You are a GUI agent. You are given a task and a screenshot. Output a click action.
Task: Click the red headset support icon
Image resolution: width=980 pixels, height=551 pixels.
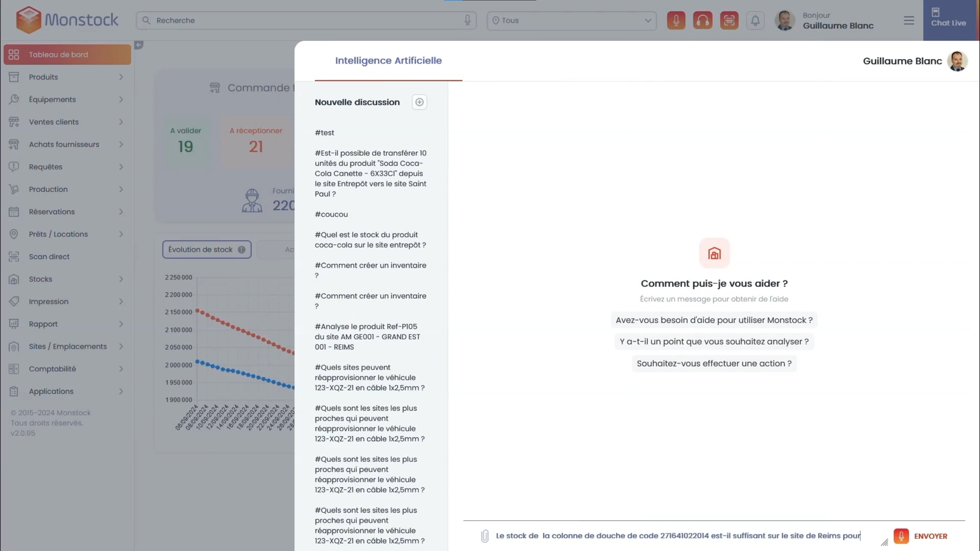click(x=702, y=20)
